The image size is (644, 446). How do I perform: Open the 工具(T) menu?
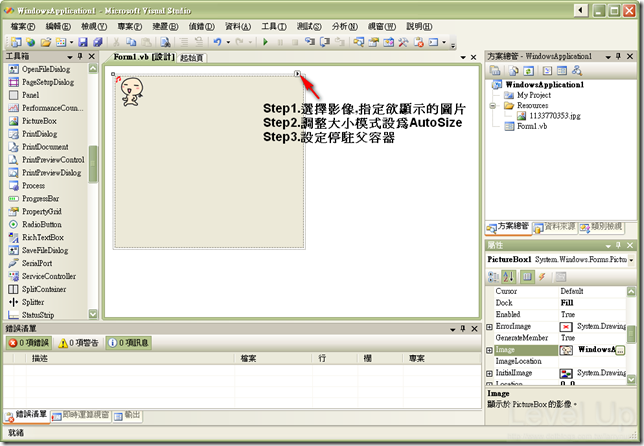(x=274, y=26)
